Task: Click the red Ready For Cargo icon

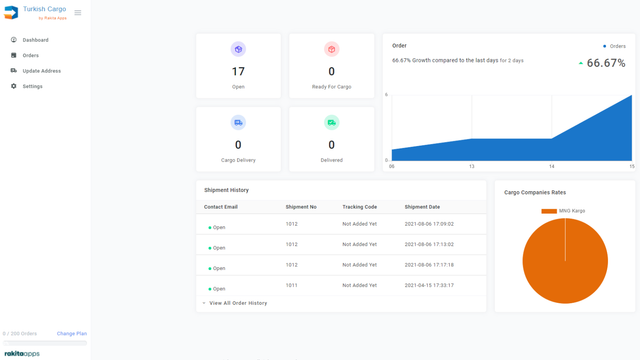Action: pyautogui.click(x=331, y=49)
